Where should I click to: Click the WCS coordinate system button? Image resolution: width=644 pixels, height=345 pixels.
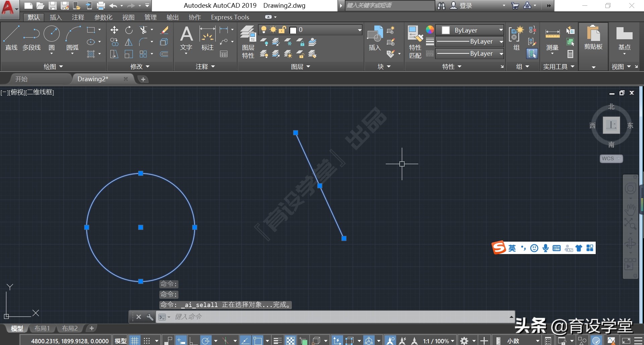(611, 159)
